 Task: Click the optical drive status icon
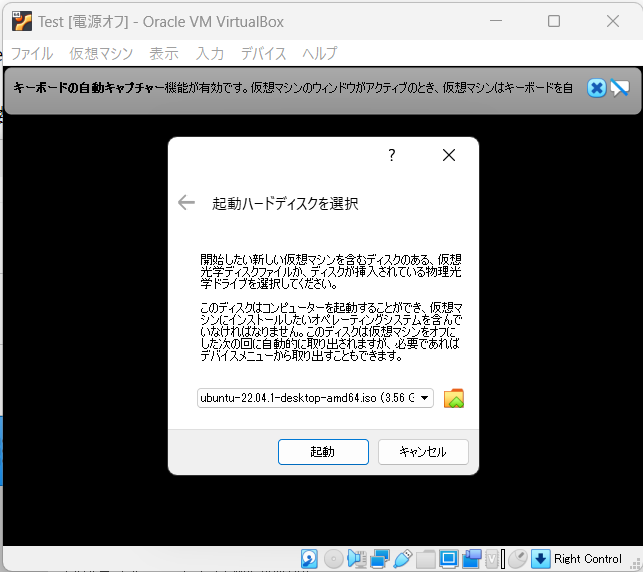coord(333,559)
